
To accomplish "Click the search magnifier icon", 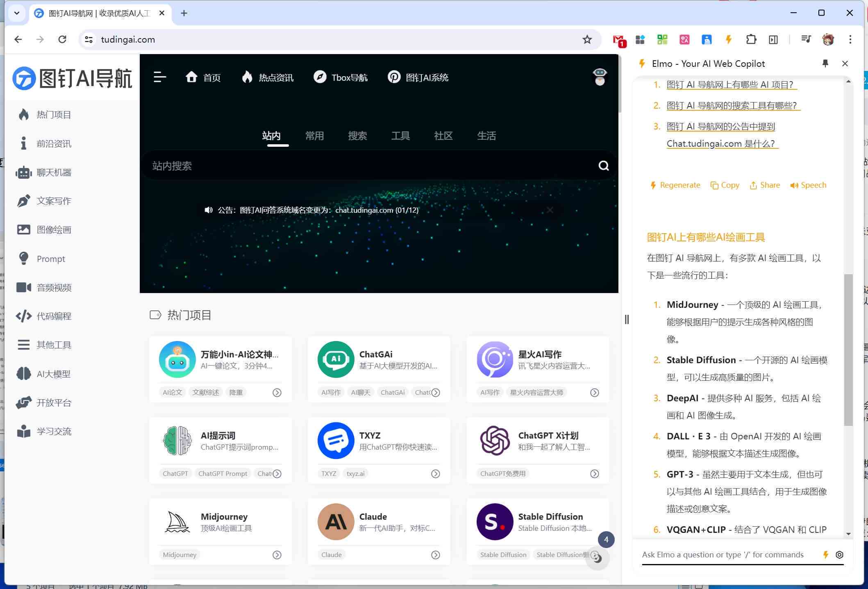I will pyautogui.click(x=603, y=166).
